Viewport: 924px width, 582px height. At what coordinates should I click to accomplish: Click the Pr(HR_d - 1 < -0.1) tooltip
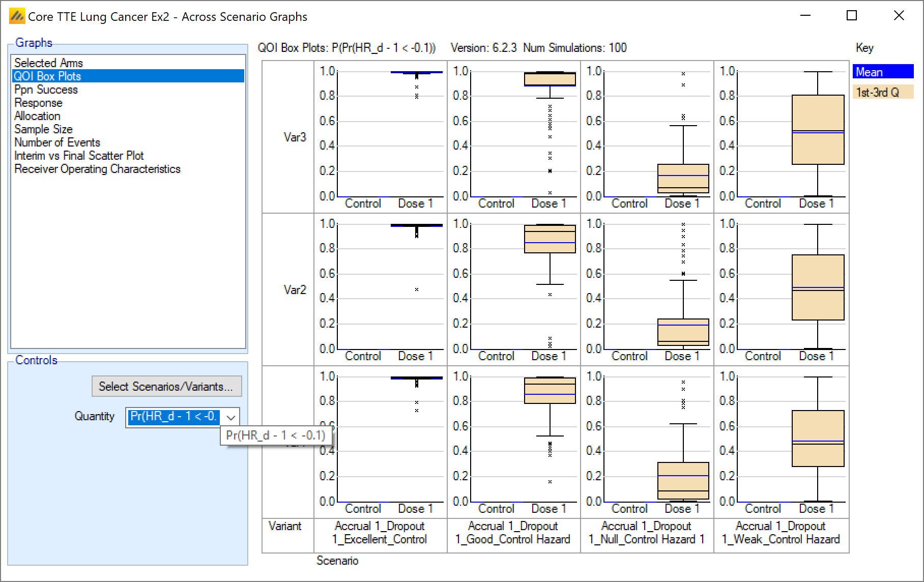pos(276,435)
